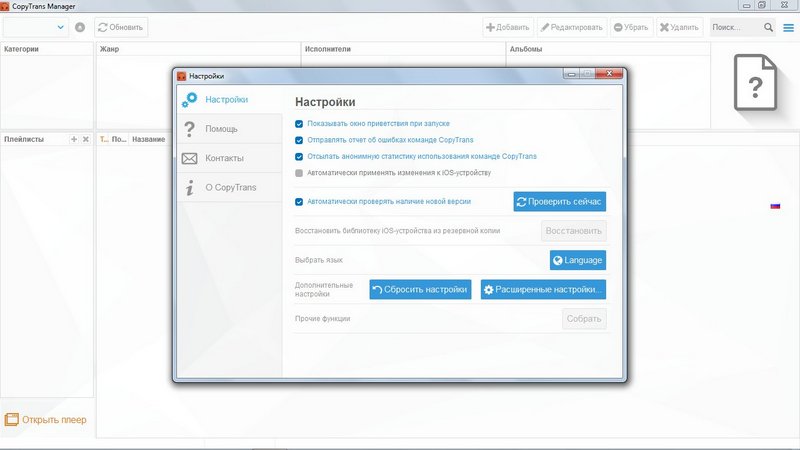800x450 pixels.
Task: Open the Language selection button
Action: (578, 260)
